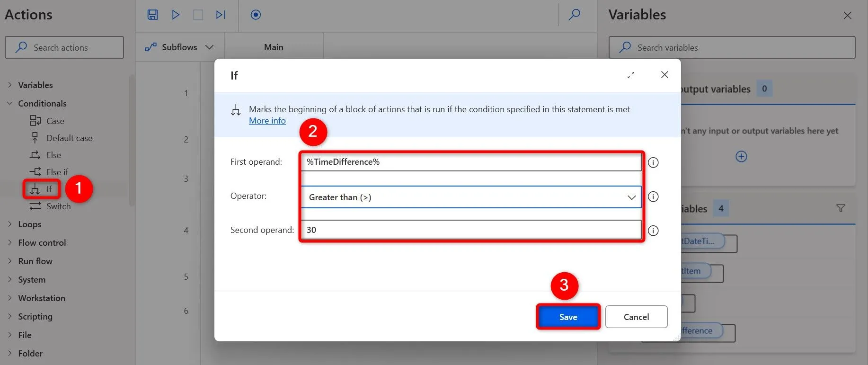Click info icon beside First operand
The height and width of the screenshot is (365, 868).
point(653,162)
